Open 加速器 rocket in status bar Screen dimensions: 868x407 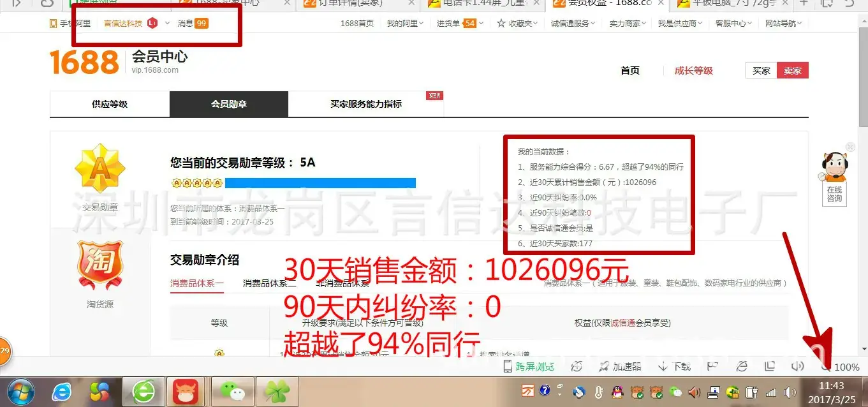point(619,367)
